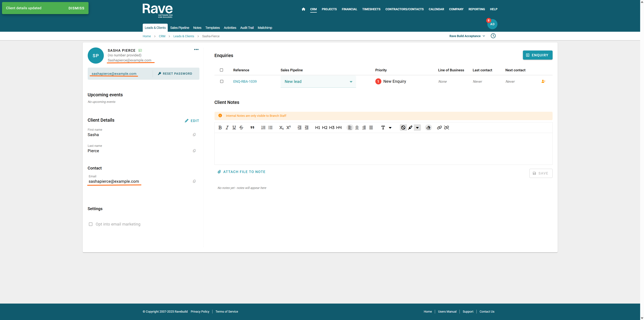Click the eraser clear formatting icon
The width and height of the screenshot is (644, 320).
428,128
